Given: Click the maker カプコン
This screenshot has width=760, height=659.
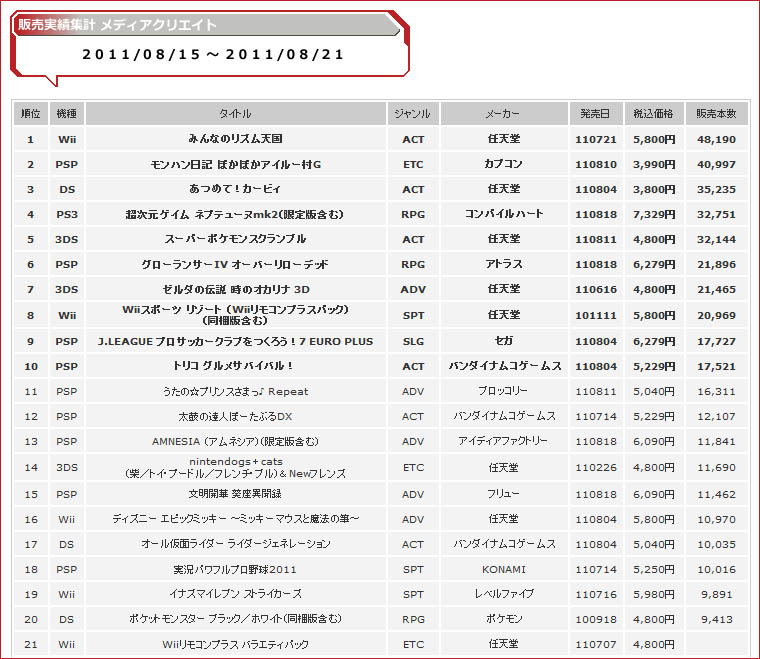Looking at the screenshot, I should pyautogui.click(x=504, y=164).
